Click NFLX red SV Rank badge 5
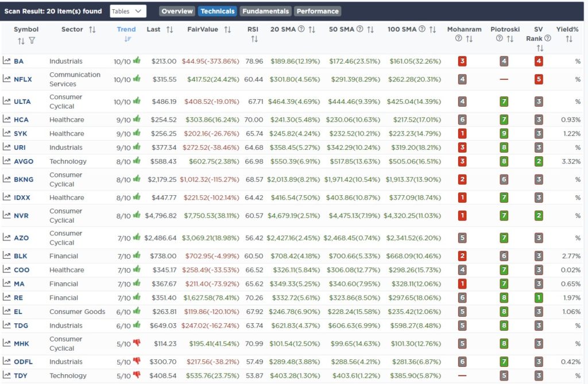This screenshot has width=588, height=384. tap(539, 79)
